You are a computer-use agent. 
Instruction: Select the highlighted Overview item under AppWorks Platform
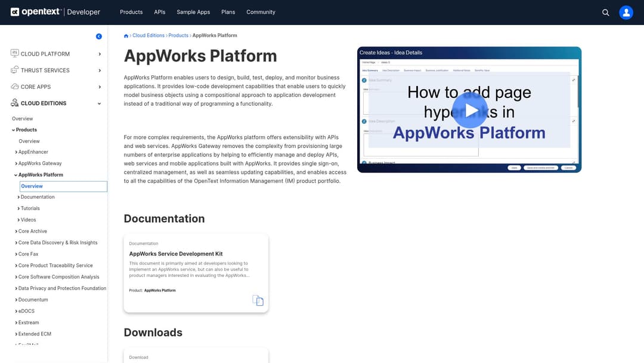pyautogui.click(x=63, y=186)
